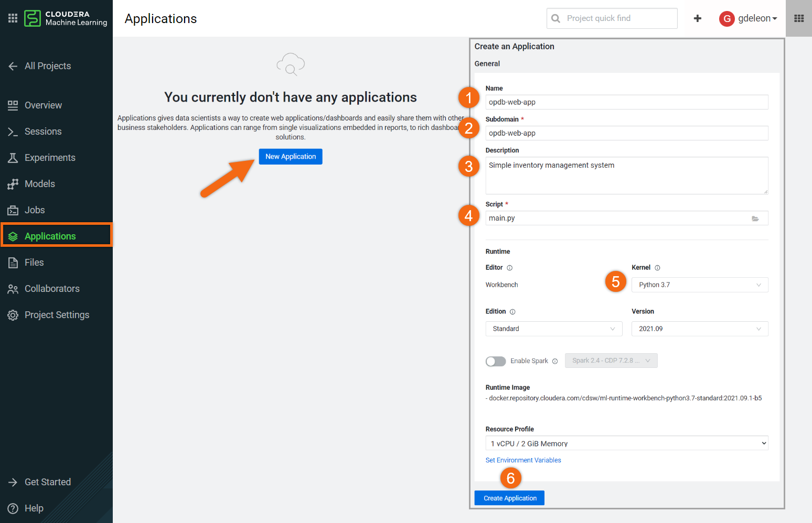Go back to All Projects
Screen dimensions: 812x523
48,66
